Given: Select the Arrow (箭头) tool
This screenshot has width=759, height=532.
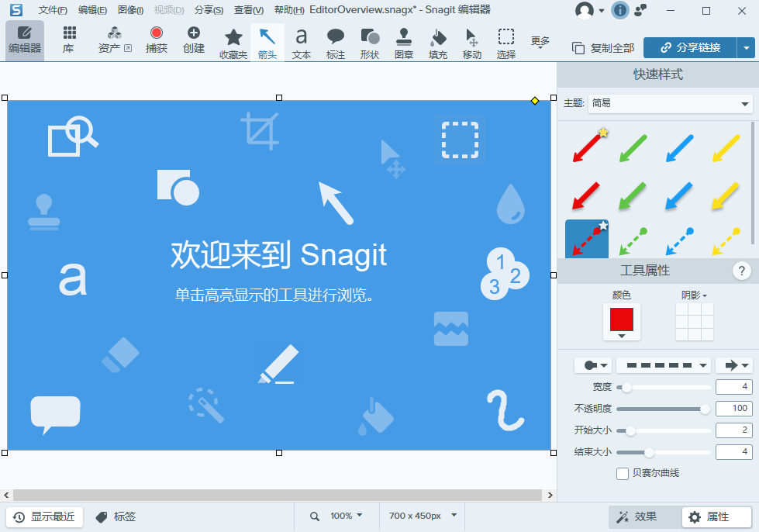Looking at the screenshot, I should 267,43.
